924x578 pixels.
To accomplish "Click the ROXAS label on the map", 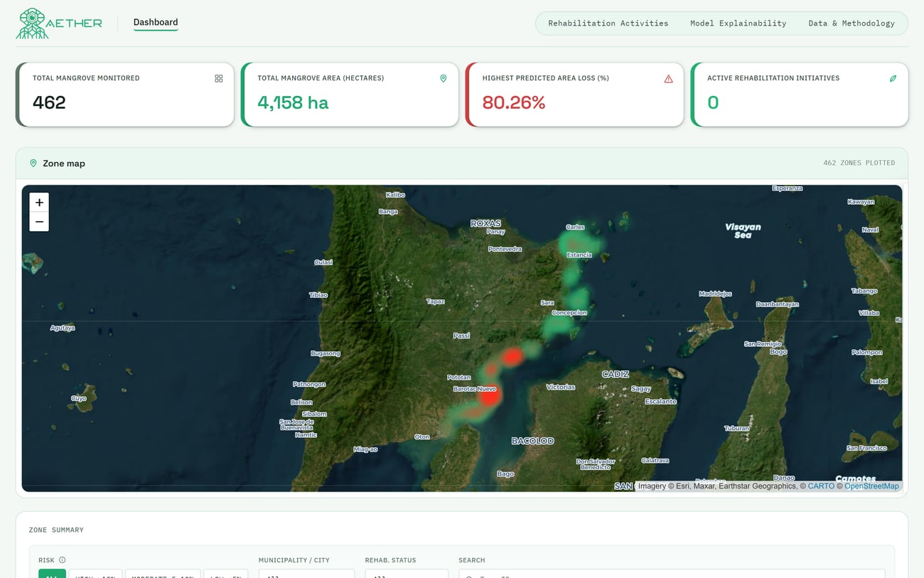I will pos(485,223).
